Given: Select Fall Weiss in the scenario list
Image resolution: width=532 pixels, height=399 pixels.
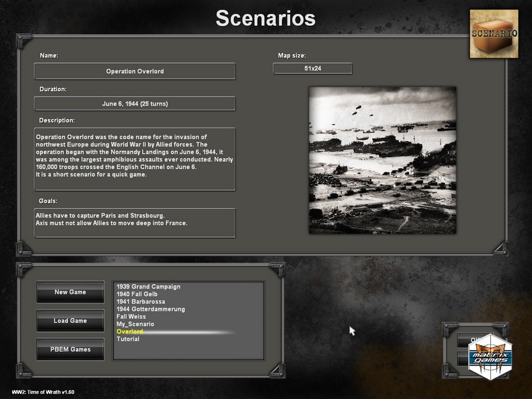Looking at the screenshot, I should (132, 317).
